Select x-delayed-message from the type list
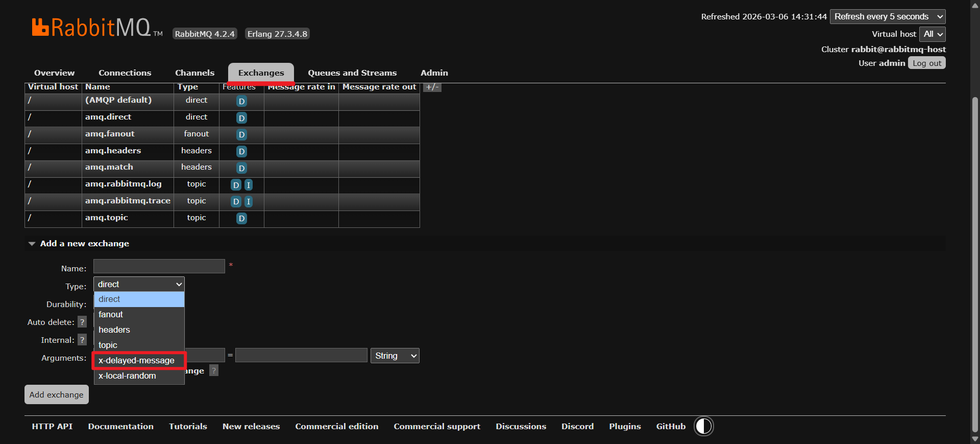 coord(137,361)
